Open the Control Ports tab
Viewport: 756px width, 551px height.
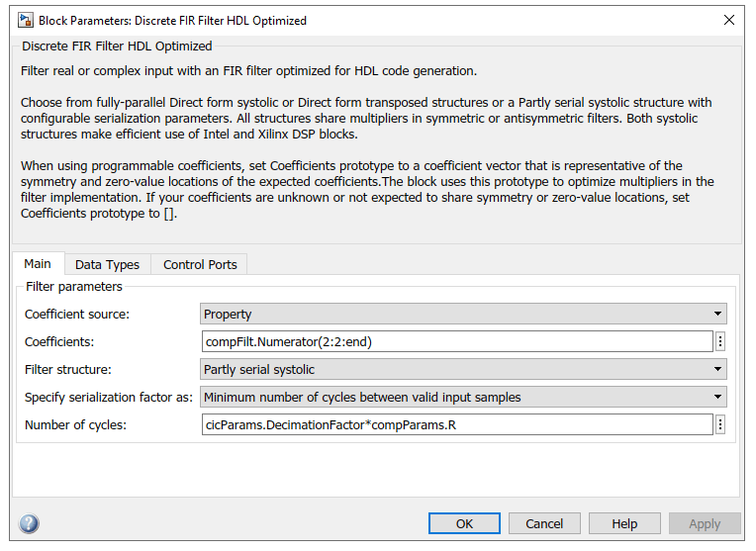200,264
